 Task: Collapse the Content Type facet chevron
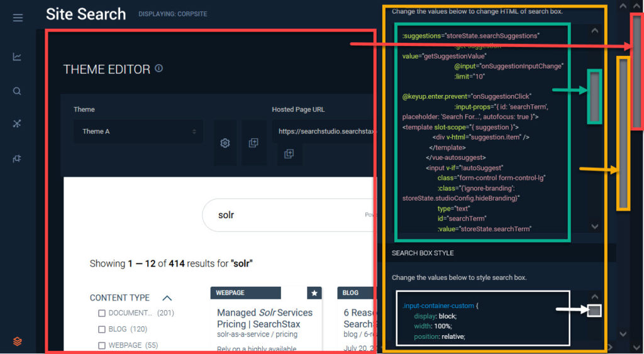click(x=167, y=298)
